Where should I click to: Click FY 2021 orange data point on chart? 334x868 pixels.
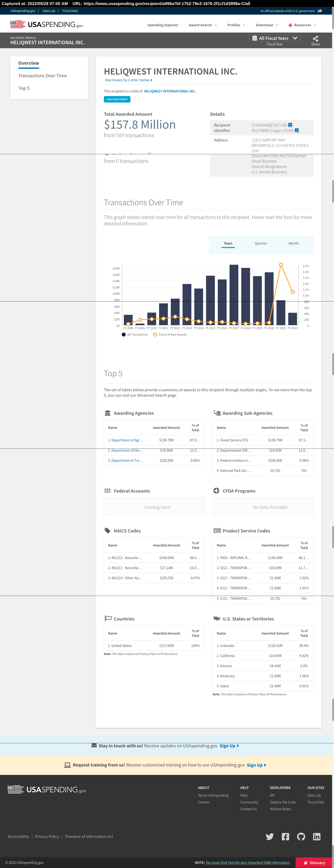(x=281, y=265)
